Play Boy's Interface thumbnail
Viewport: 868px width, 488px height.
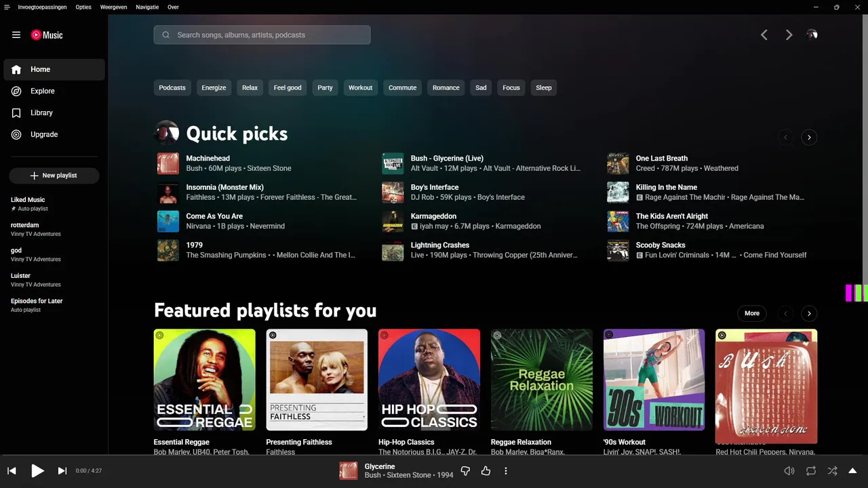(393, 192)
